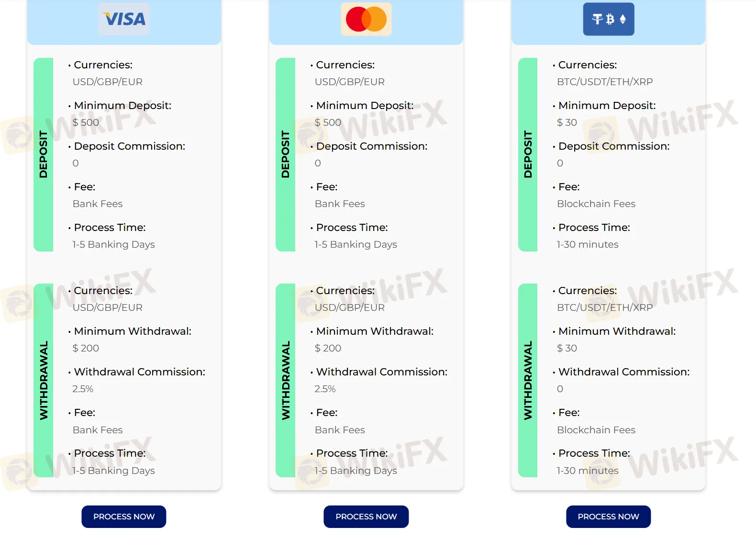Select the crypto WITHDRAWAL green side label
Screen dimensions: 756x538
(528, 380)
